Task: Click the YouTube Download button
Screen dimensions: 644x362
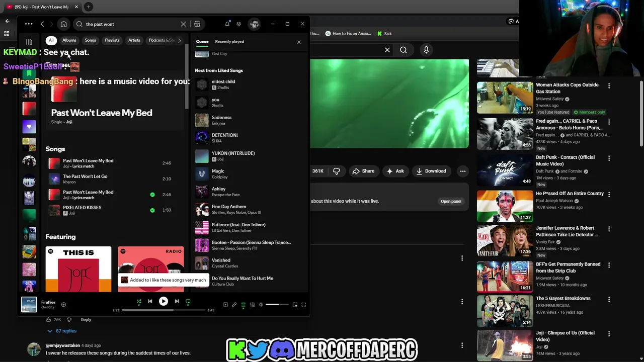Action: 431,171
